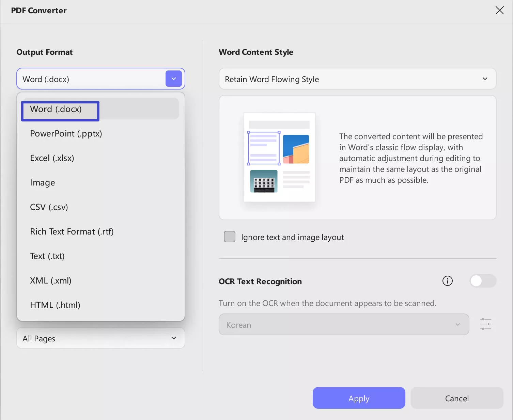
Task: Choose XML (.xml) format
Action: pyautogui.click(x=50, y=280)
